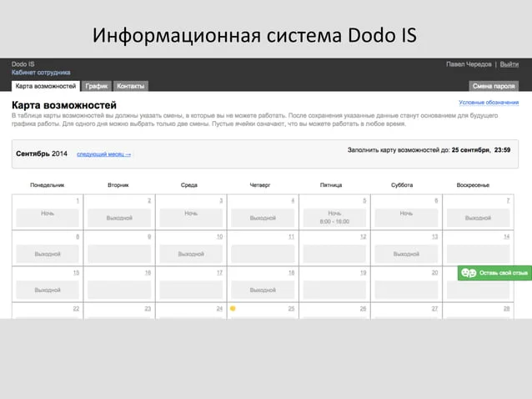Click the Пятница column header
Viewport: 532px width, 399px height.
331,185
